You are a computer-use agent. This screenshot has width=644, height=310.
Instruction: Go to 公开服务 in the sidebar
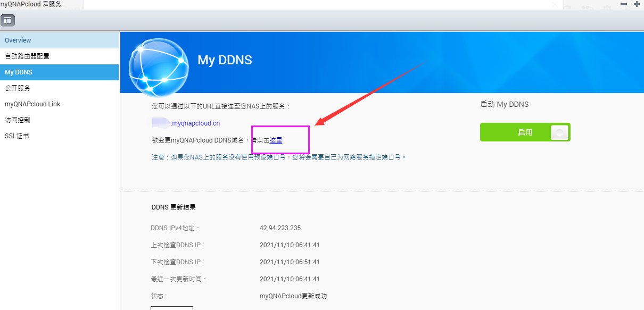coord(59,88)
